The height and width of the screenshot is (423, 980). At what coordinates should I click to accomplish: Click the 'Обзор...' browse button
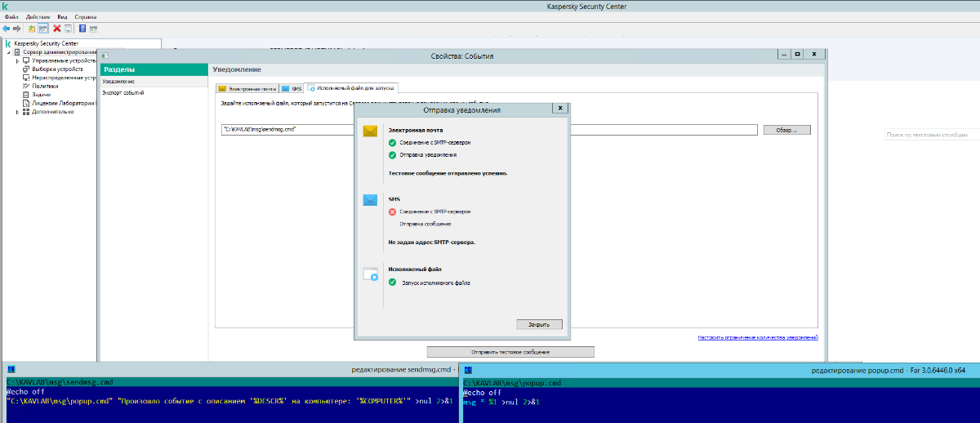(787, 129)
